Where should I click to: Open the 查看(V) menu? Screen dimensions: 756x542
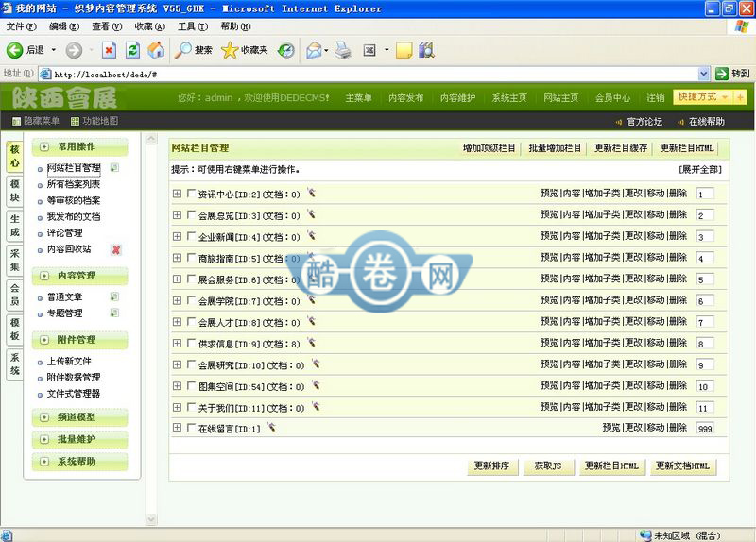pos(107,26)
